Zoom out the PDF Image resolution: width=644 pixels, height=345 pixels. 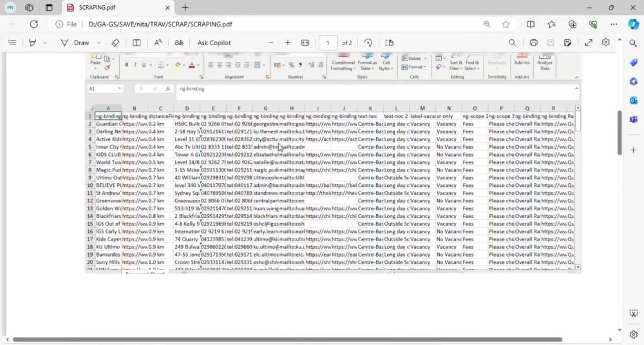click(271, 43)
